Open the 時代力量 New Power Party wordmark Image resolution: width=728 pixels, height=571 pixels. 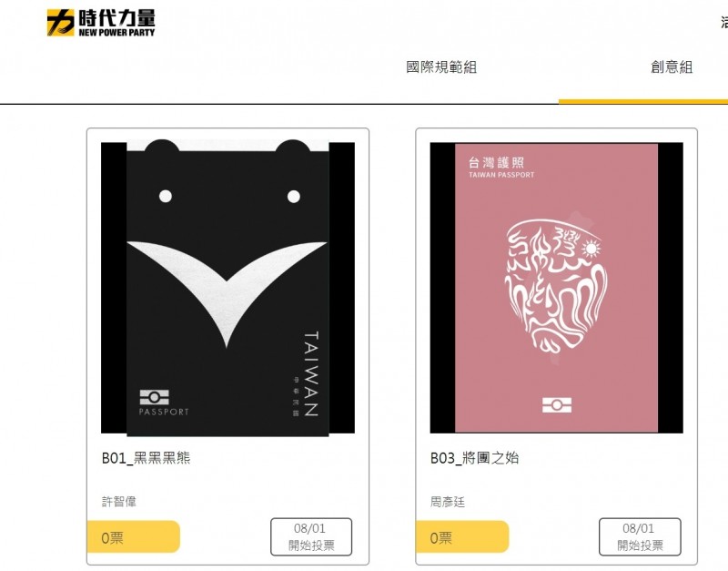116,23
